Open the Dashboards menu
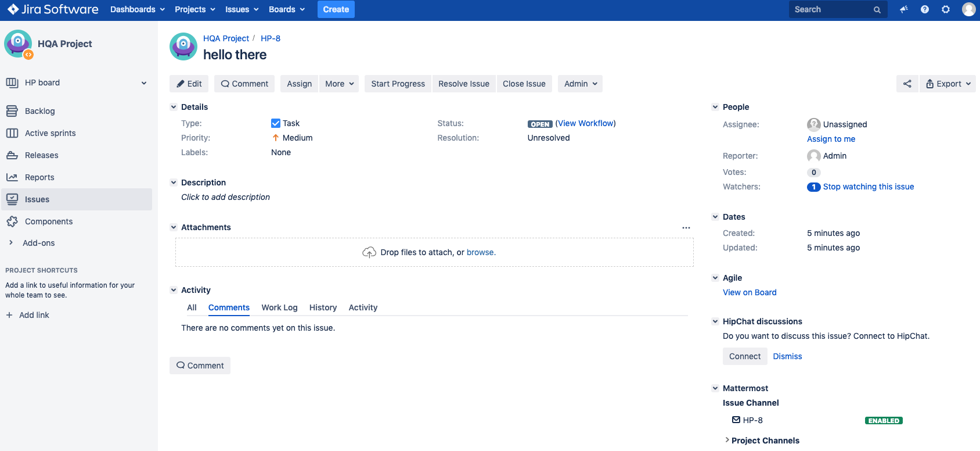Viewport: 980px width, 451px height. click(138, 9)
